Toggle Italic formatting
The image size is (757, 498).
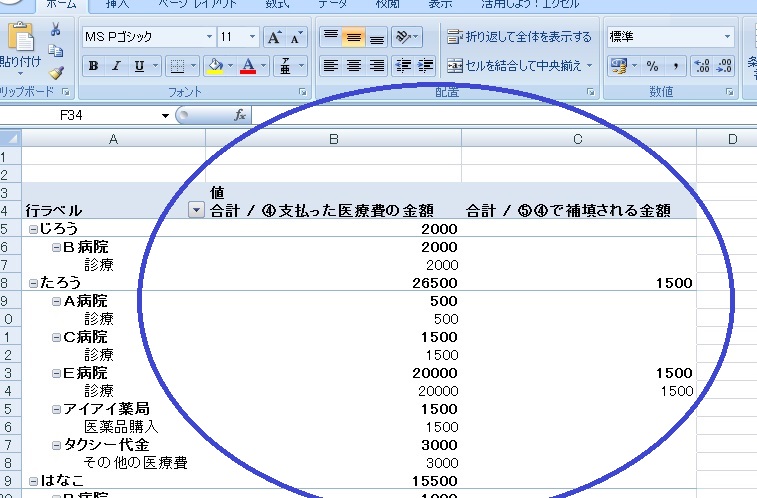(116, 66)
